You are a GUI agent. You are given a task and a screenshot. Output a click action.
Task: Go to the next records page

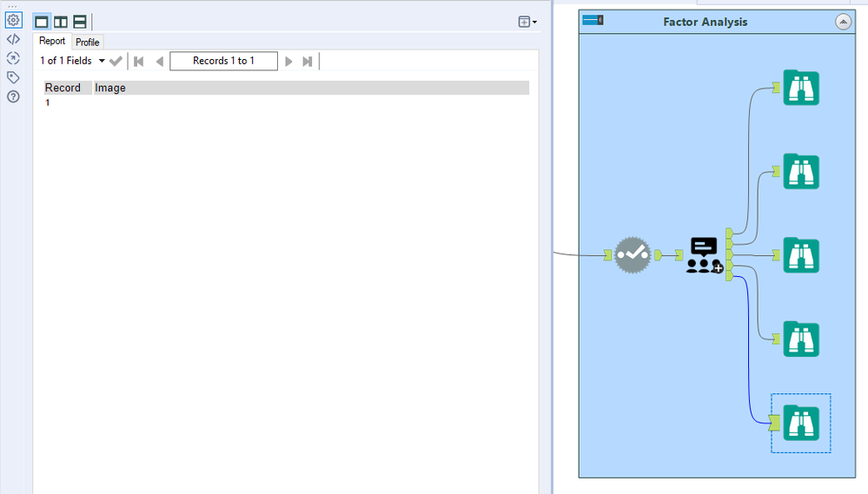(x=288, y=62)
